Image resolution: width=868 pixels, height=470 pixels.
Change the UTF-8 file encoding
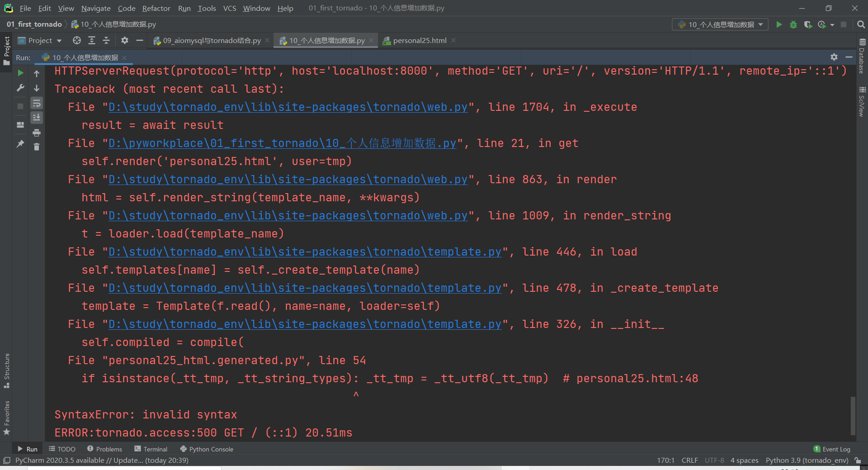[x=714, y=460]
